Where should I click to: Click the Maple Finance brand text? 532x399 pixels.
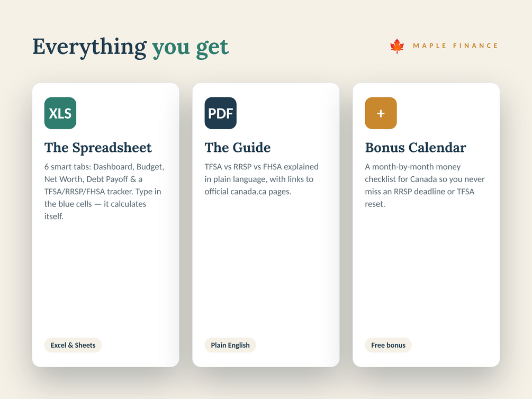(455, 46)
